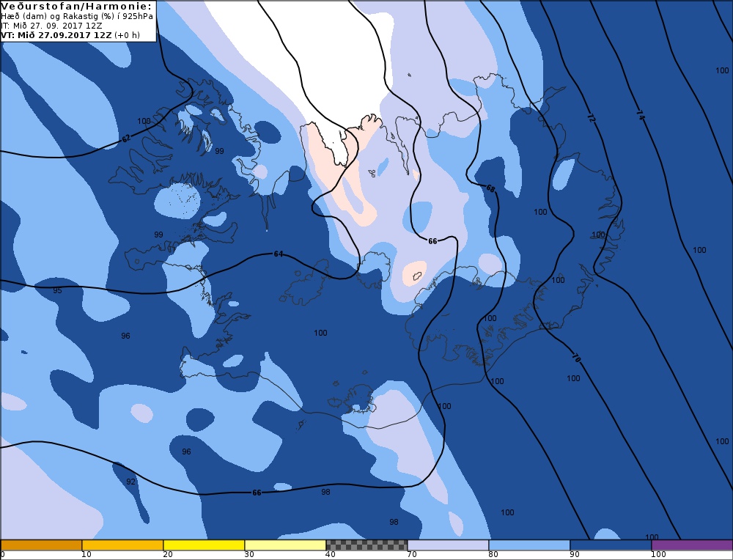Screen dimensions: 733x560
Task: Select the orange 10–20 legend swatch
Action: click(x=122, y=545)
